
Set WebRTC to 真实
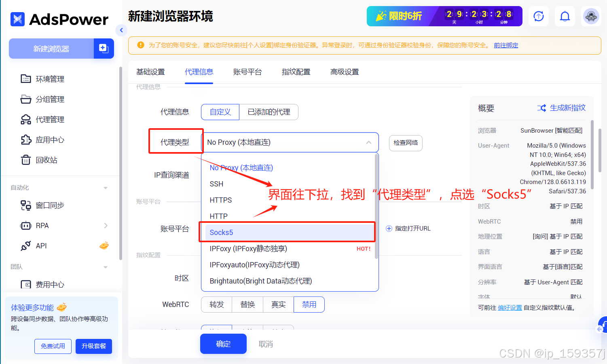point(278,305)
